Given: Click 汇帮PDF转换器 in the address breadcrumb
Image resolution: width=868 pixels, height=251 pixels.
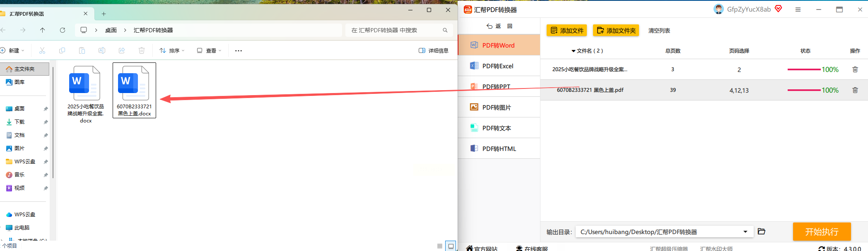Looking at the screenshot, I should 153,30.
